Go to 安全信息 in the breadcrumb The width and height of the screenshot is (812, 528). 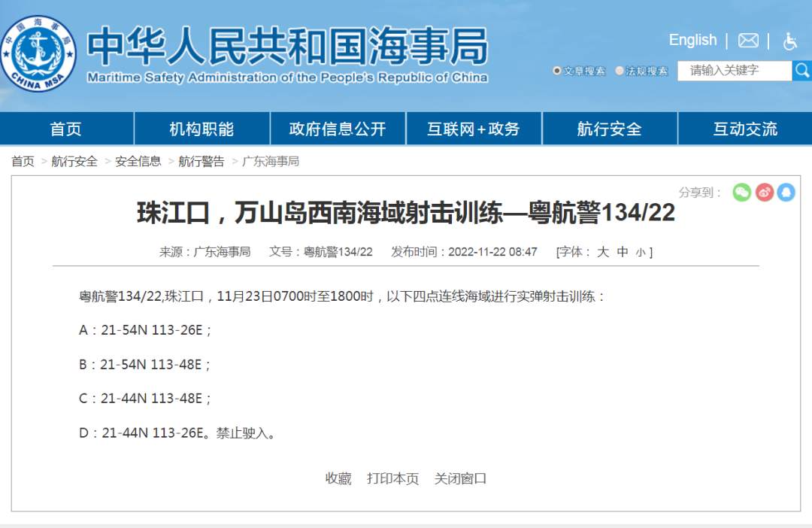point(138,161)
